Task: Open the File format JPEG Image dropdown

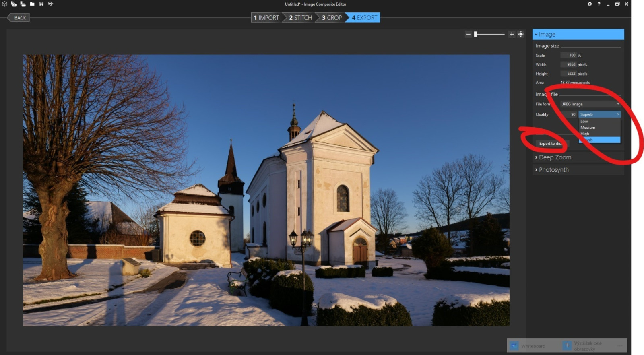Action: [x=590, y=104]
